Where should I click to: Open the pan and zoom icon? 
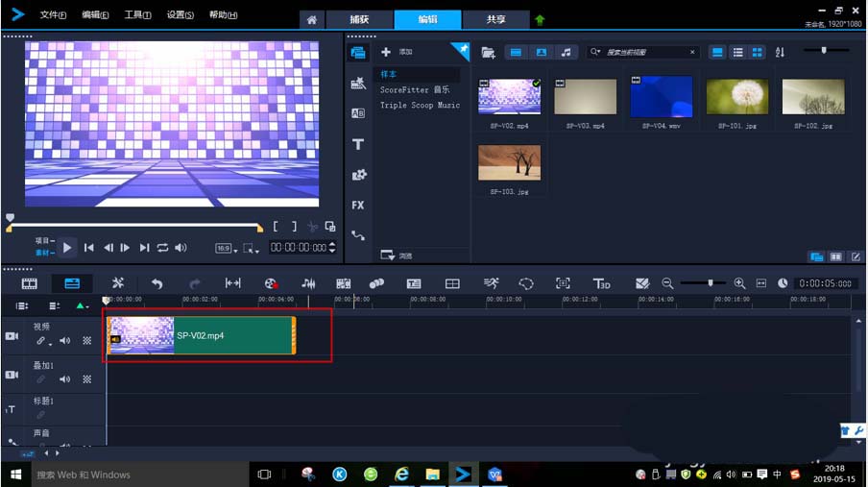point(563,283)
